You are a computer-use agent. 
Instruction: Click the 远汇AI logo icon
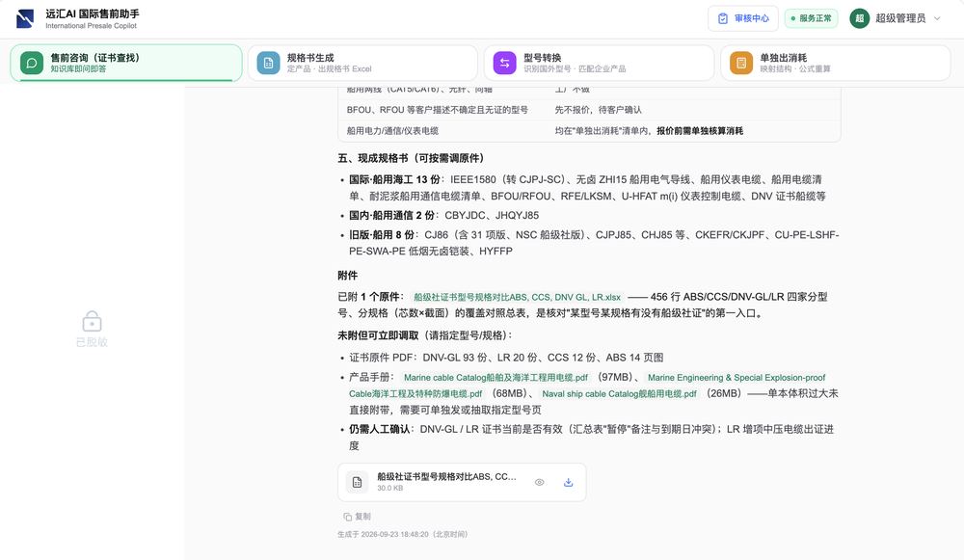pyautogui.click(x=25, y=18)
